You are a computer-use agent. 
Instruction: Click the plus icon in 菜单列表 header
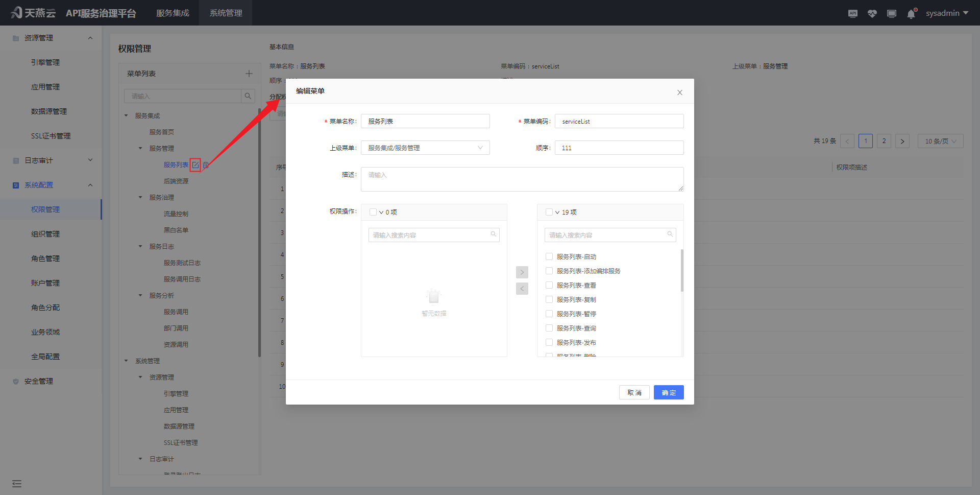(x=249, y=74)
